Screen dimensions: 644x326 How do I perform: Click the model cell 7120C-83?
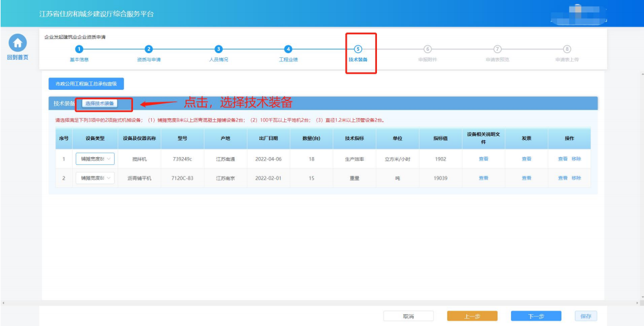tap(183, 178)
